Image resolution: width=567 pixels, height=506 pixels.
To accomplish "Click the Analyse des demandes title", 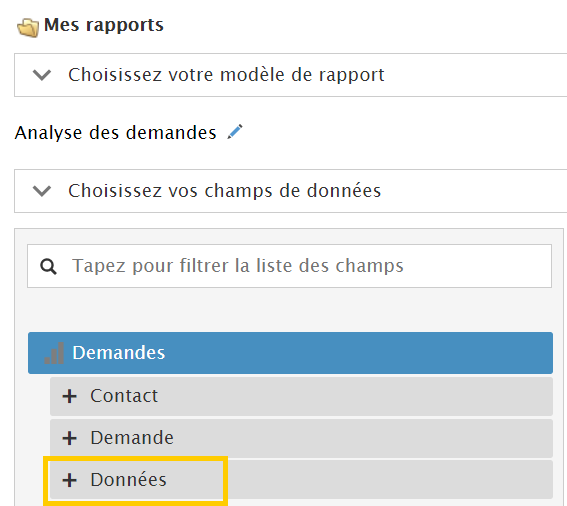I will tap(115, 132).
